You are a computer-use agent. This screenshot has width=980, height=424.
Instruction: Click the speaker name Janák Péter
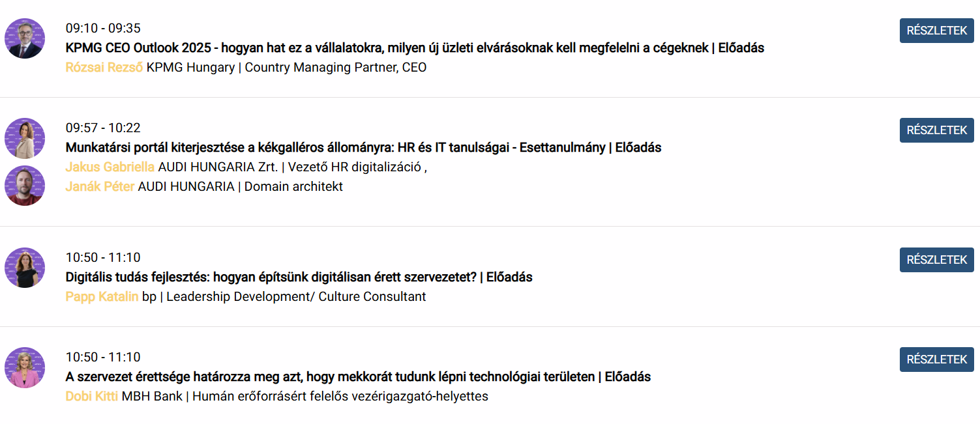[100, 187]
